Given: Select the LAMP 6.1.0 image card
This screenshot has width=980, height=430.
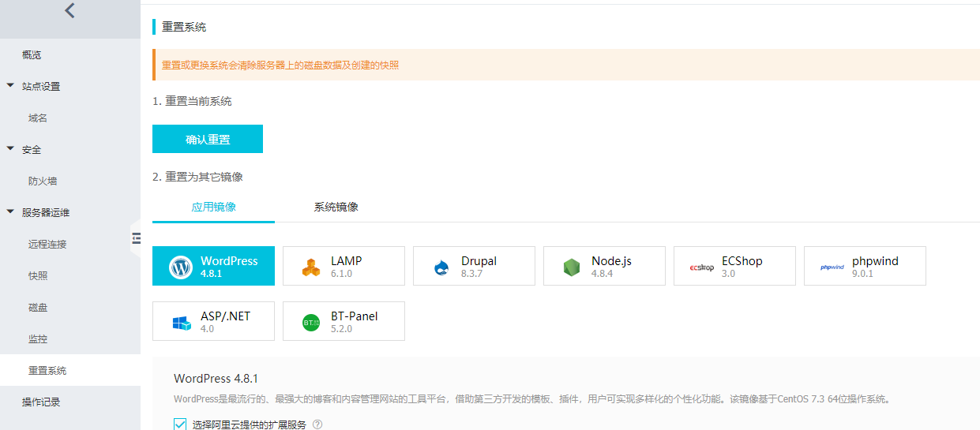Looking at the screenshot, I should coord(344,266).
